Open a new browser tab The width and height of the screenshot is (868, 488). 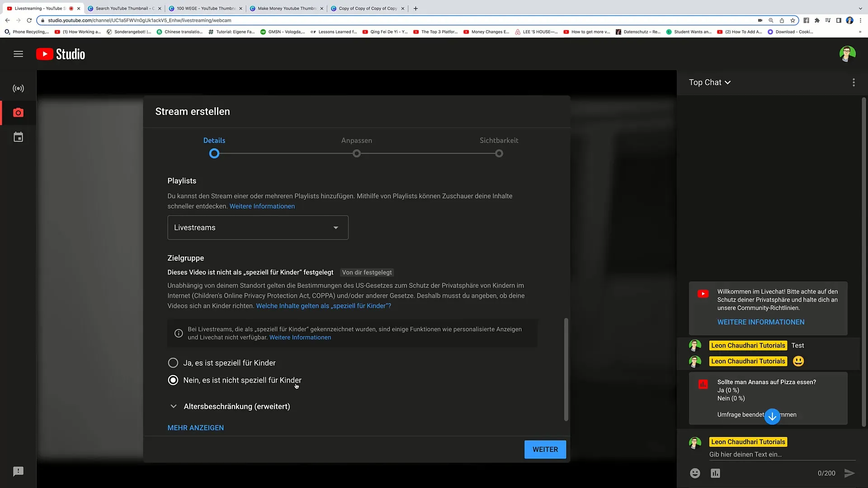coord(415,8)
